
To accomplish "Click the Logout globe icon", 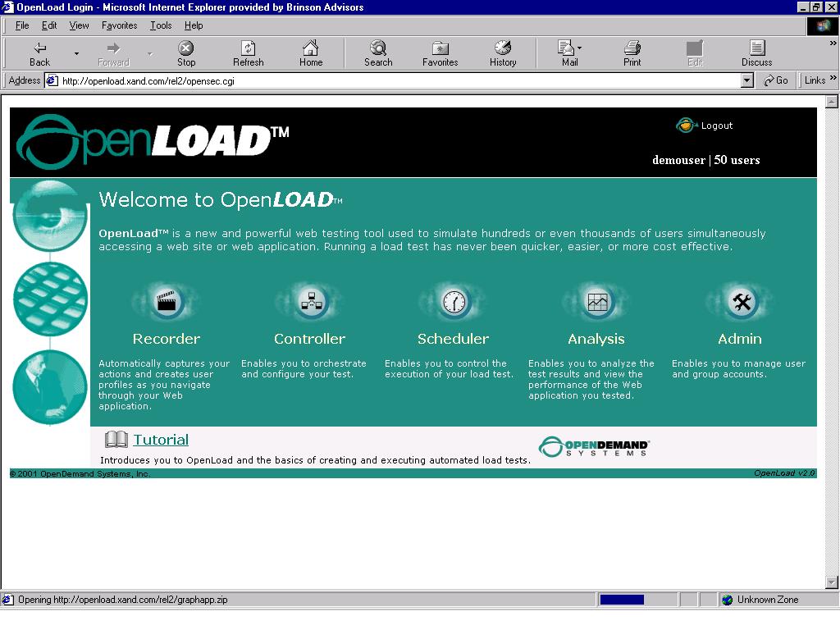I will pos(686,126).
